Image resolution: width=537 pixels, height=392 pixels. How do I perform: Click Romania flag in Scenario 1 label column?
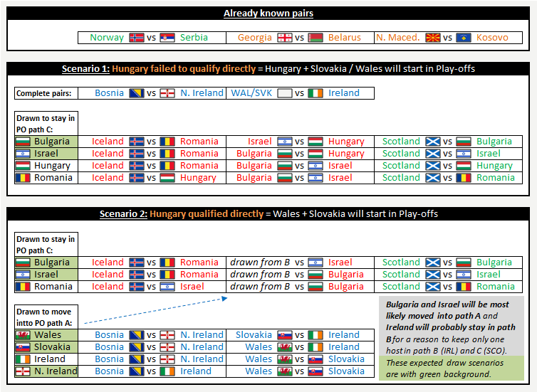point(23,178)
